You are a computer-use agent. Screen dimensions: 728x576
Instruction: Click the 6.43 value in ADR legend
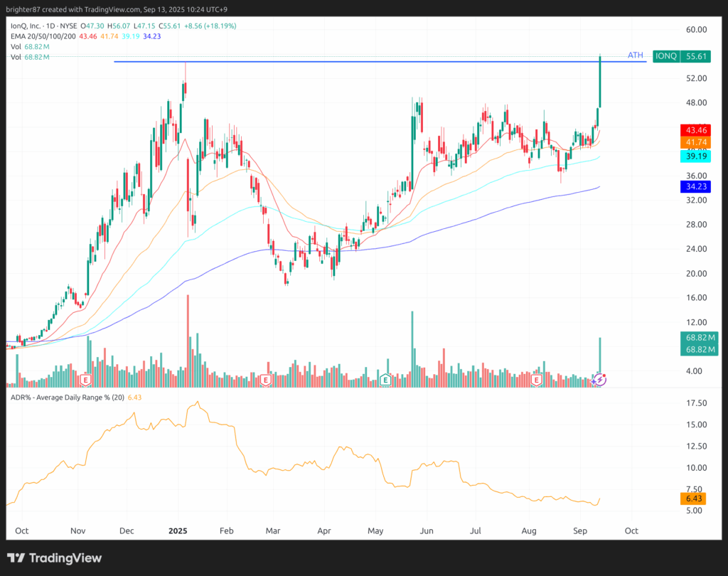click(x=134, y=398)
